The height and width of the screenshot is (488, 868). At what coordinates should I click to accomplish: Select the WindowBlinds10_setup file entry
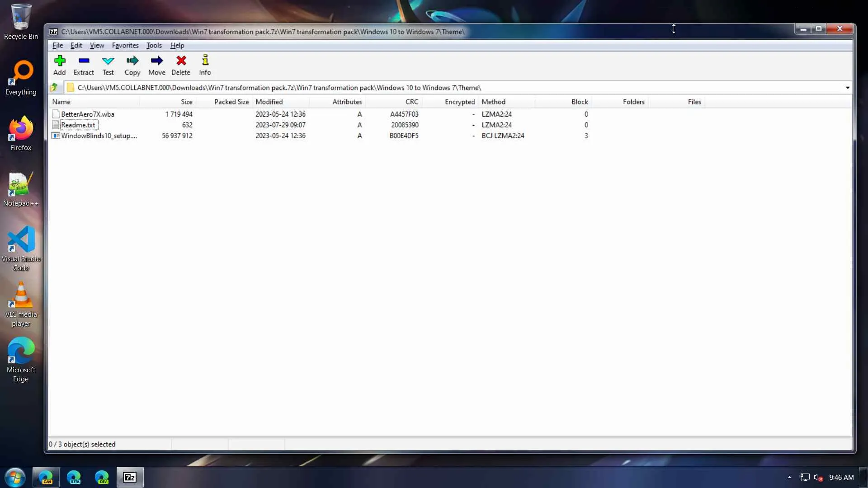click(x=99, y=136)
